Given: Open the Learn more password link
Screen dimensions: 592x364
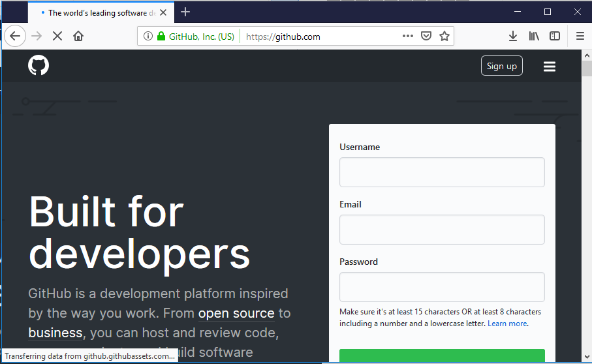Looking at the screenshot, I should (507, 324).
